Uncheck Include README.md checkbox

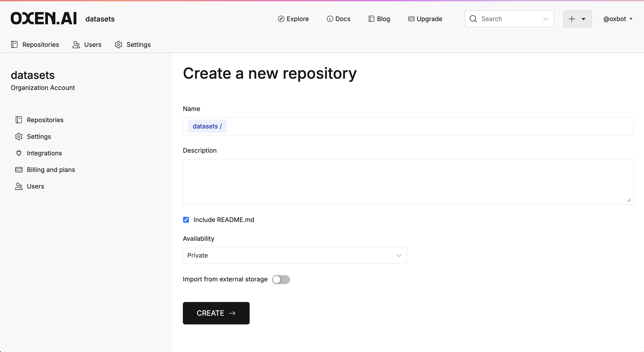coord(186,220)
